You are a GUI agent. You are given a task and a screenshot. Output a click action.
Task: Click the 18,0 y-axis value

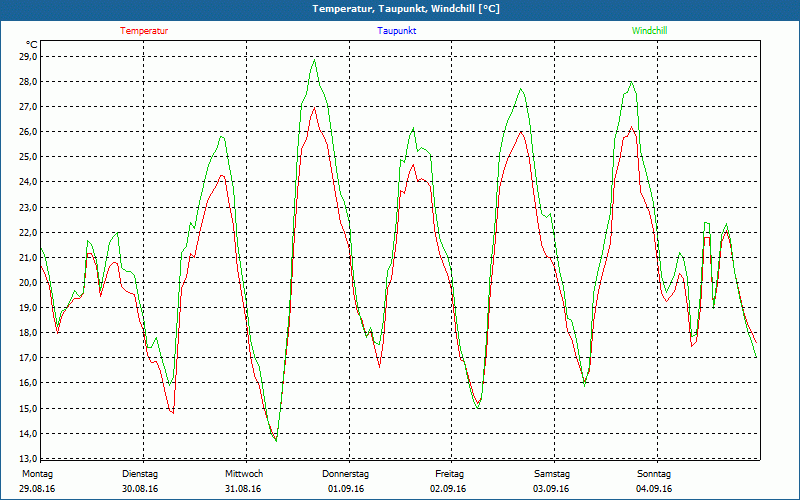[x=28, y=333]
